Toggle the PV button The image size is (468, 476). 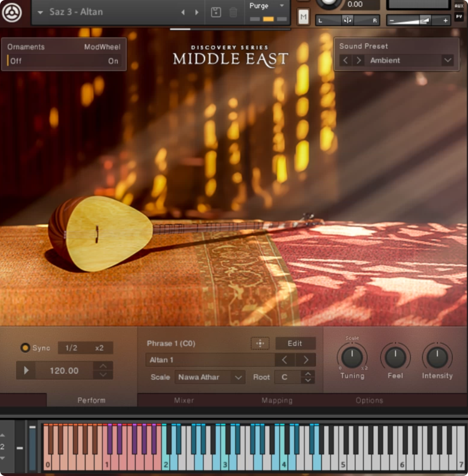point(459,17)
